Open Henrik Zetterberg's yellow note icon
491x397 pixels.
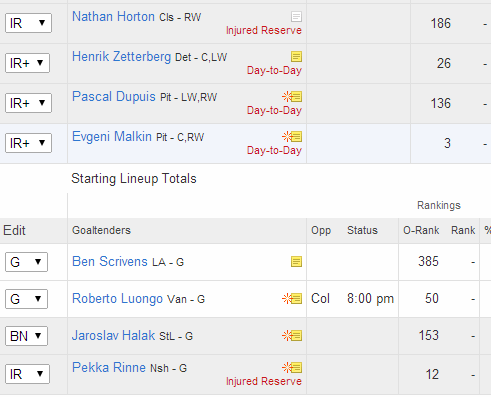click(296, 57)
